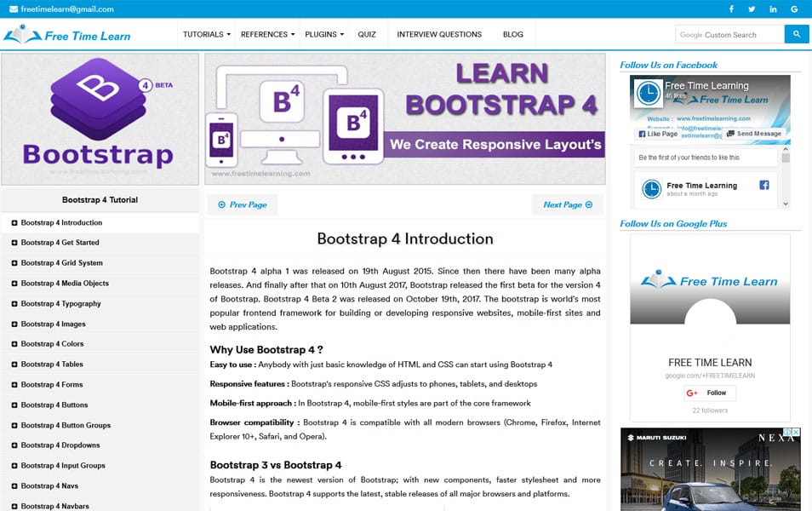Click the Prev Page arrow icon
The height and width of the screenshot is (511, 812).
click(221, 204)
